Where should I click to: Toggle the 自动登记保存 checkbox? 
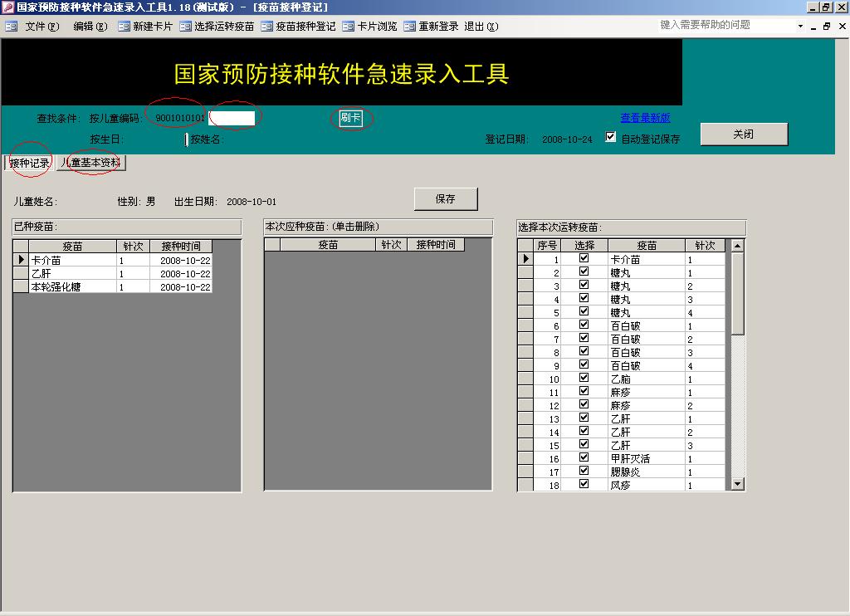tap(611, 137)
